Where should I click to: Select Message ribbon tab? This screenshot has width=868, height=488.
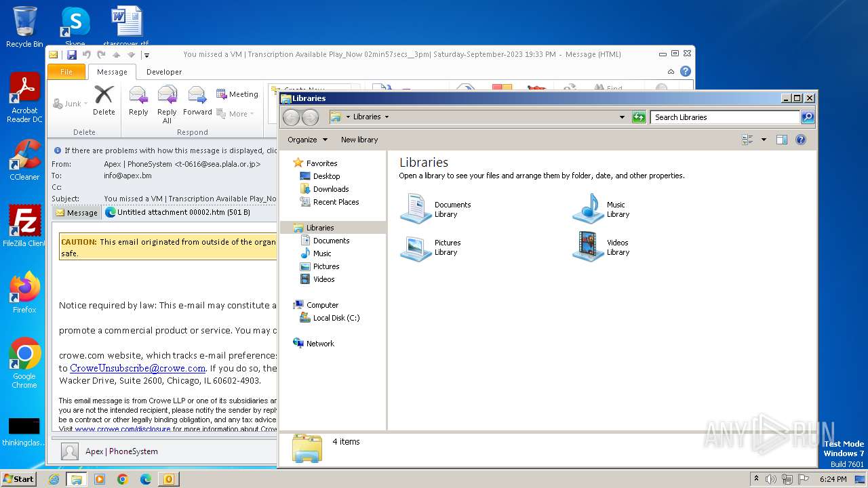coord(112,71)
